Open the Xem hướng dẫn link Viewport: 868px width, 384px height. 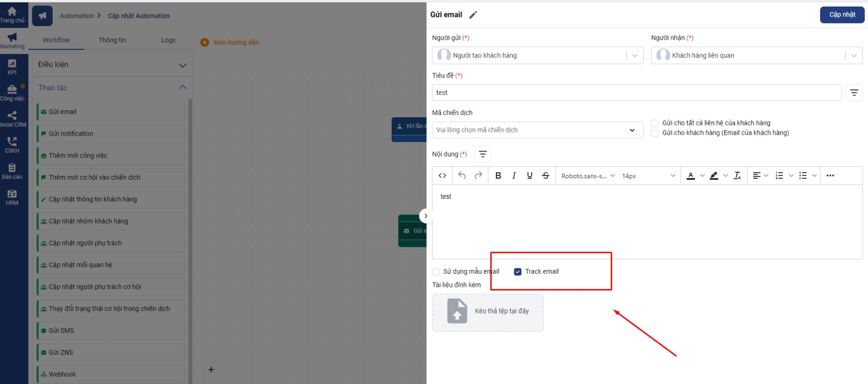point(235,42)
